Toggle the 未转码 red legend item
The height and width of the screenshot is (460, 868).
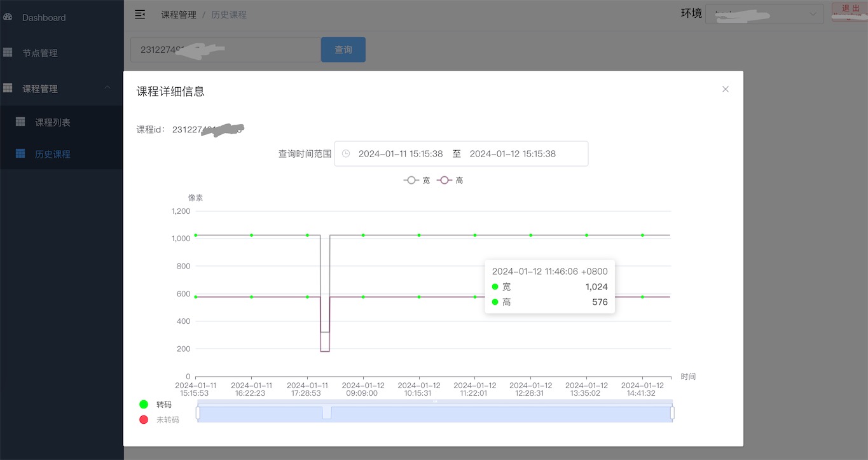(x=159, y=420)
